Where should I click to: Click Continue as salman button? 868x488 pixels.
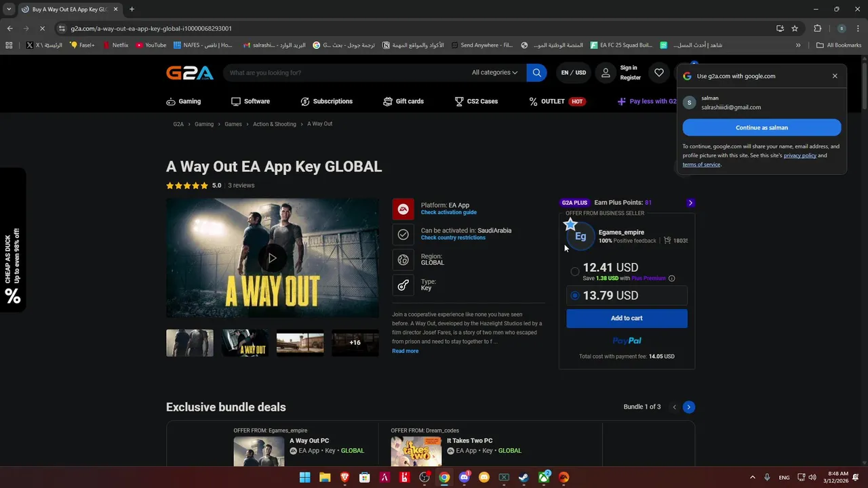tap(762, 127)
